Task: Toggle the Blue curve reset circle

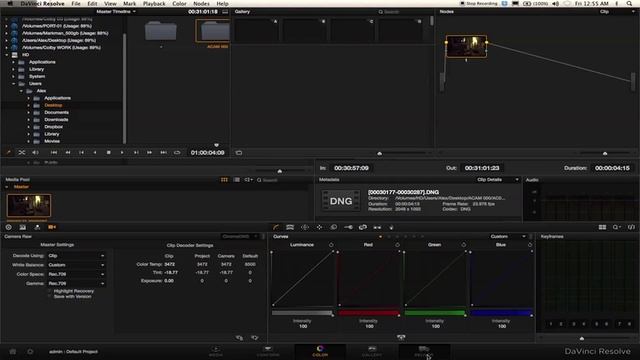Action: (530, 245)
